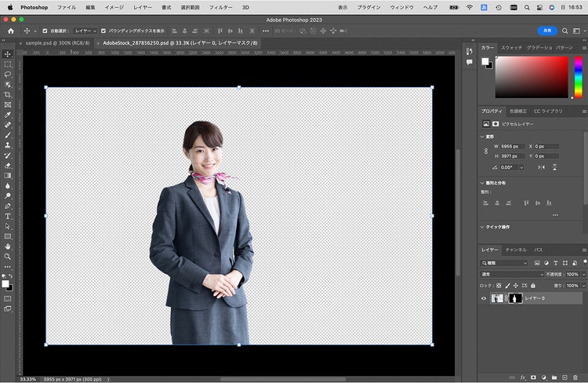Open the rotation angle dropdown
This screenshot has height=383, width=588.
521,167
